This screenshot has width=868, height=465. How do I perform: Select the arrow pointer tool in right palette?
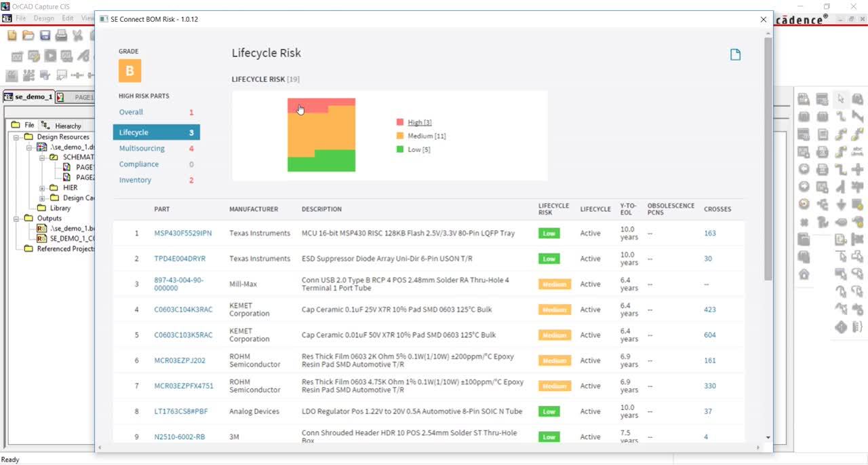tap(841, 98)
